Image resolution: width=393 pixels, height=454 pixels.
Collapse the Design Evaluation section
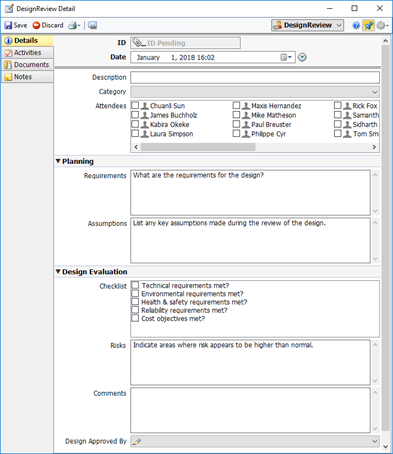click(58, 272)
